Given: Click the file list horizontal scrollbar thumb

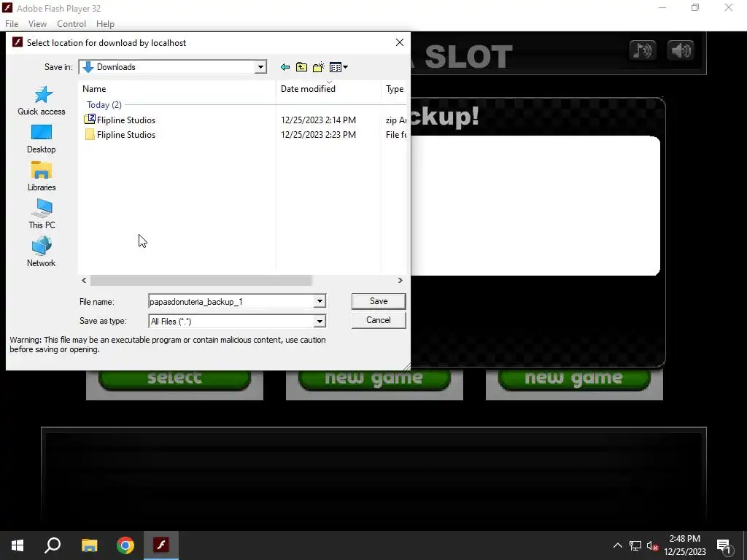Looking at the screenshot, I should click(x=201, y=281).
